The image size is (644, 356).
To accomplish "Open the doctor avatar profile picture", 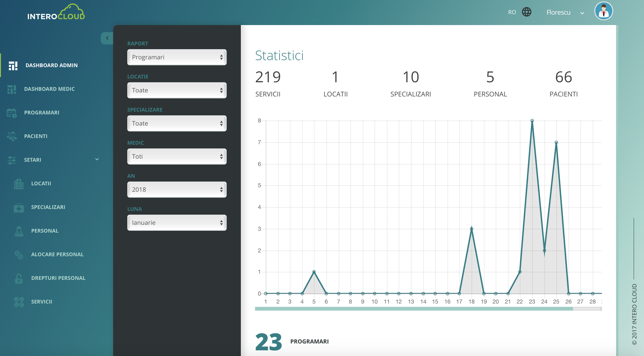I will (603, 11).
